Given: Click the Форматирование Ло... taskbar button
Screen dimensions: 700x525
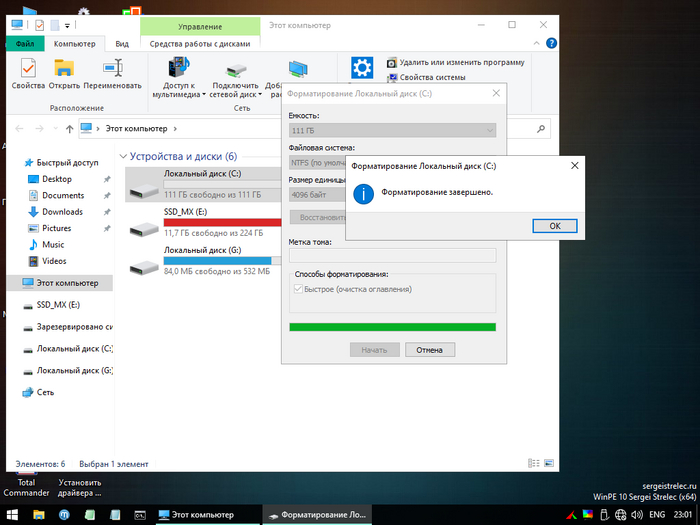Looking at the screenshot, I should 317,515.
